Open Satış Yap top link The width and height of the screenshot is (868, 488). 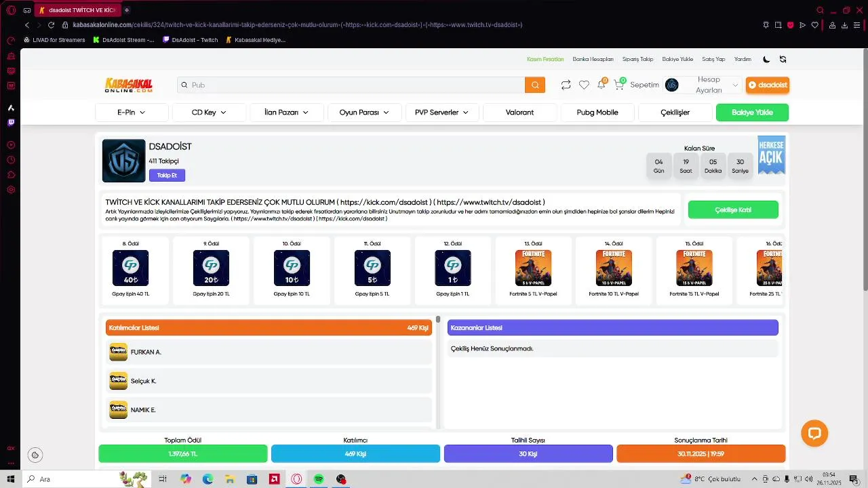pos(713,59)
